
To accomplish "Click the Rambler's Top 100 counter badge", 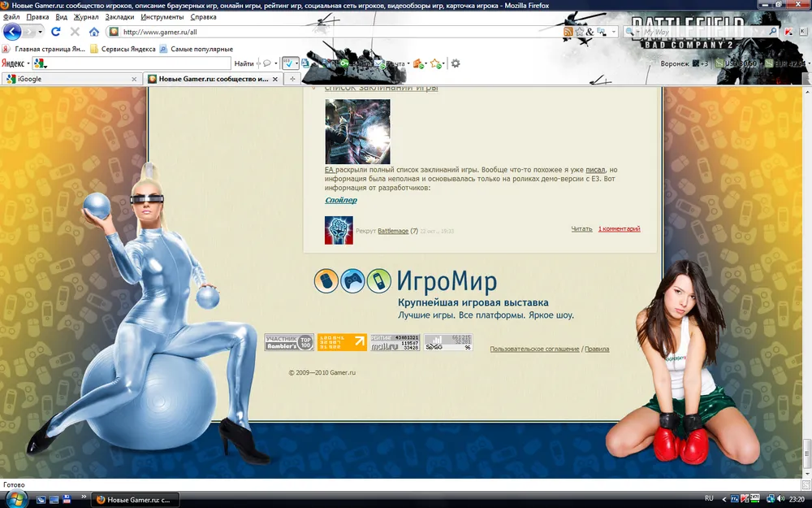I will click(x=289, y=342).
